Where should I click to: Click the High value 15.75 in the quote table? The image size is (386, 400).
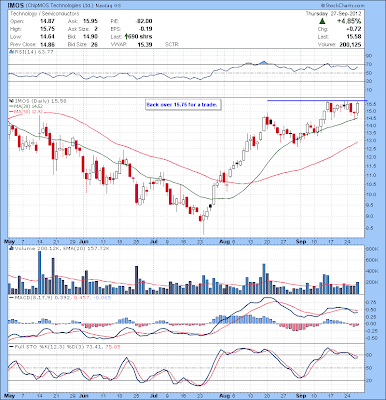48,29
